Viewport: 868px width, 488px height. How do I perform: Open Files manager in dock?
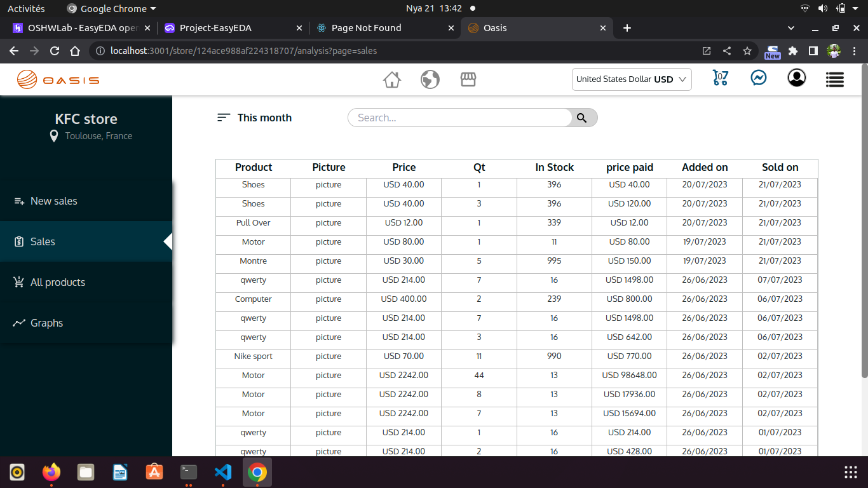coord(86,472)
